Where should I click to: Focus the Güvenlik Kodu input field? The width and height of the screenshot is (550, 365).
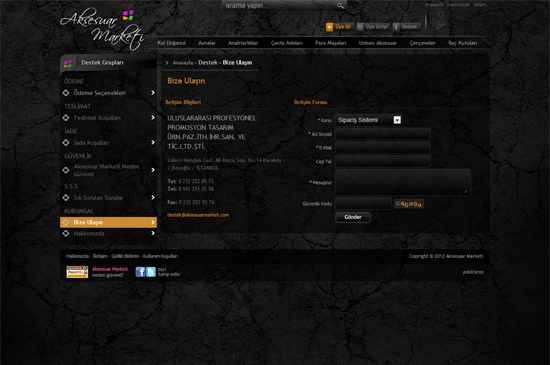pos(363,203)
